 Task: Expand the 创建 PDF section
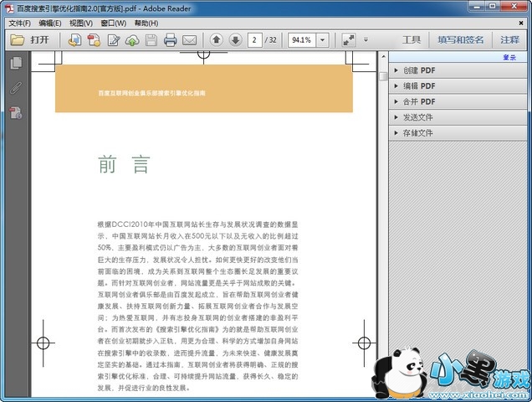pos(418,70)
